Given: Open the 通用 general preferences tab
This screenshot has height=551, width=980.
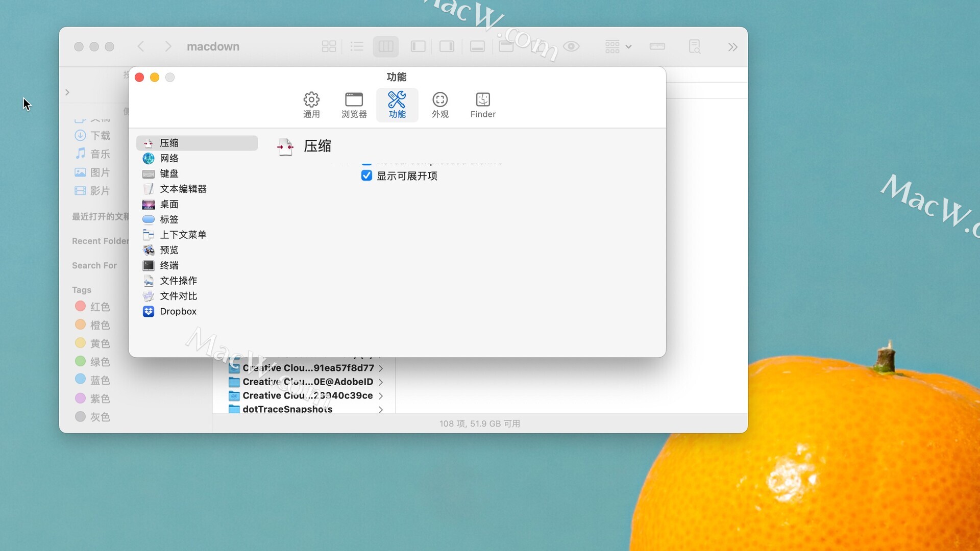Looking at the screenshot, I should tap(311, 105).
